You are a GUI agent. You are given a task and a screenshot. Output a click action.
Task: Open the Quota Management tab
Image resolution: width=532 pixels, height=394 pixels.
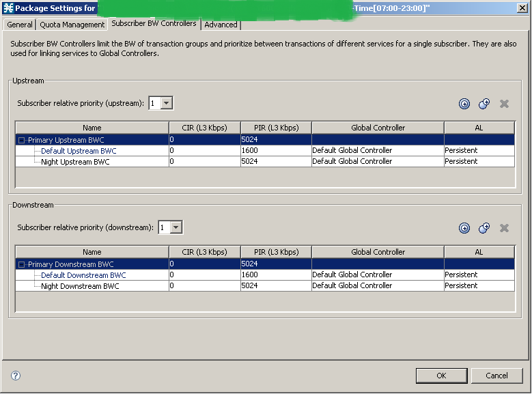coord(72,25)
